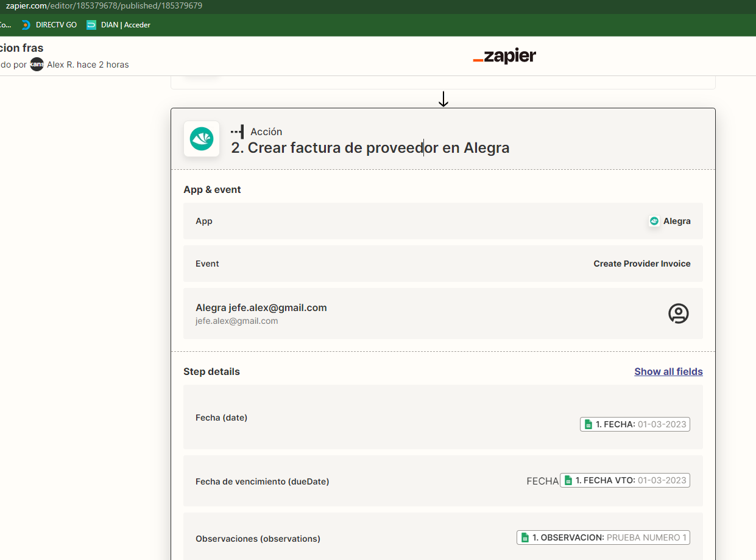Screen dimensions: 756x560
Task: Click the Step details section heading
Action: tap(211, 371)
